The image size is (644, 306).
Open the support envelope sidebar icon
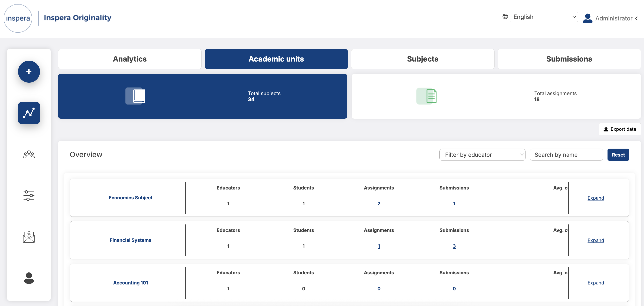[29, 237]
